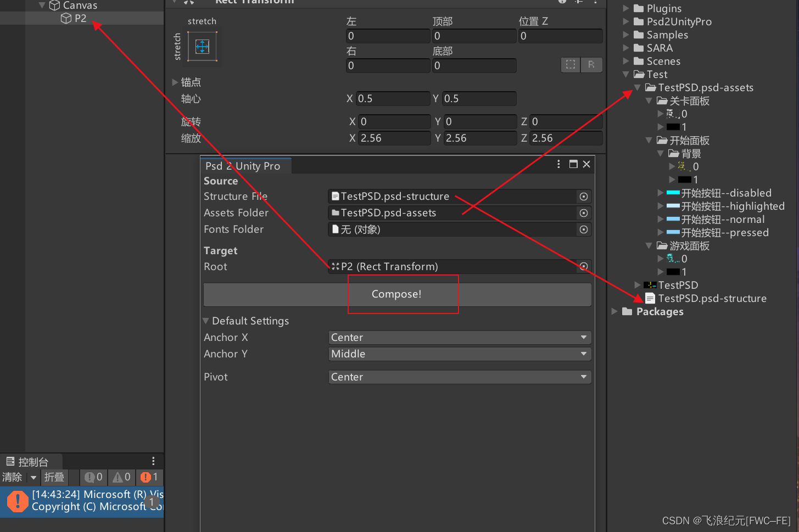The image size is (799, 532).
Task: Toggle the 折叠 collapse console button
Action: (x=54, y=477)
